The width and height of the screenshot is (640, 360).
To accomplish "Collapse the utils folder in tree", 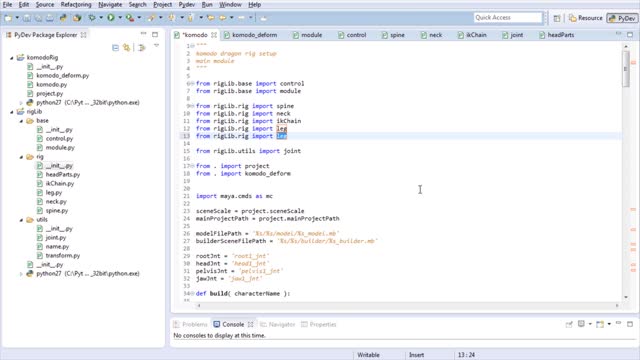I will [x=21, y=220].
